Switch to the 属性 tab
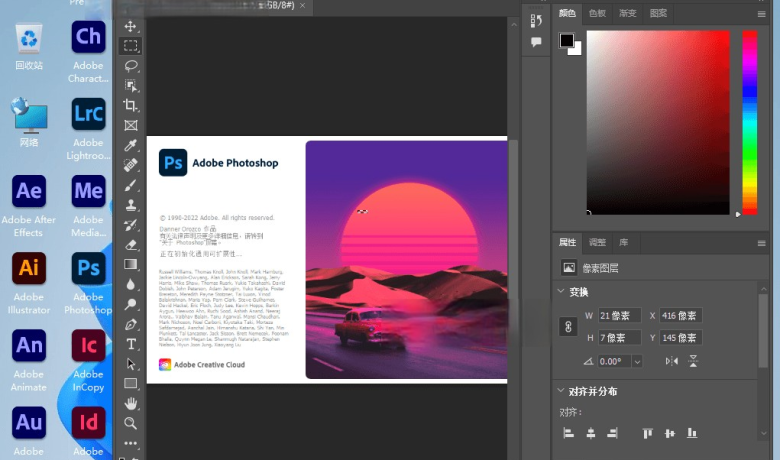Screen dimensions: 780x460 click(x=567, y=242)
